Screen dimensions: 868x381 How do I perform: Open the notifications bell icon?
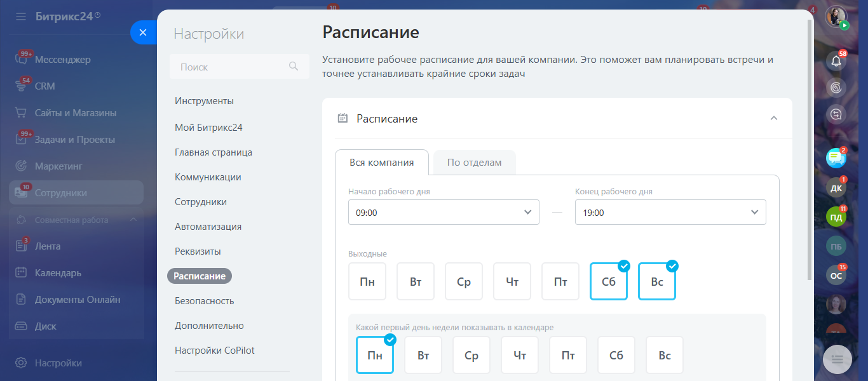836,61
